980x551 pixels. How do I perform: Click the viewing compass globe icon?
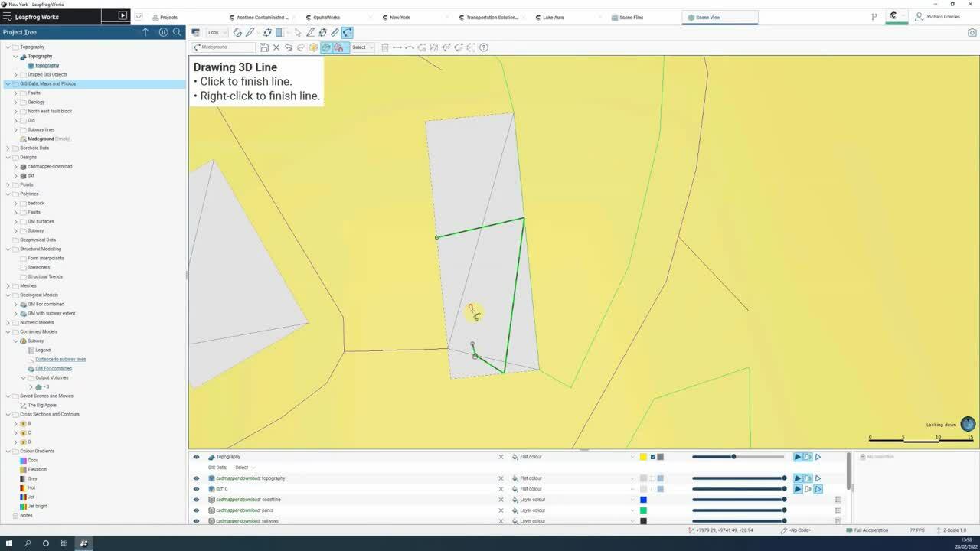pyautogui.click(x=968, y=424)
